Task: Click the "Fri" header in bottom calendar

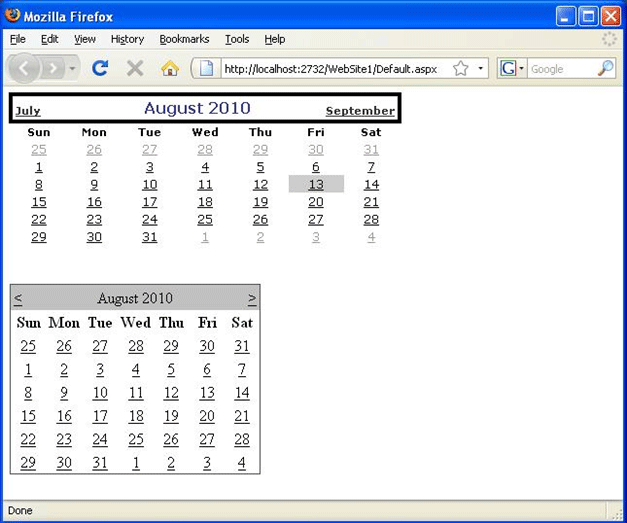Action: pos(207,323)
